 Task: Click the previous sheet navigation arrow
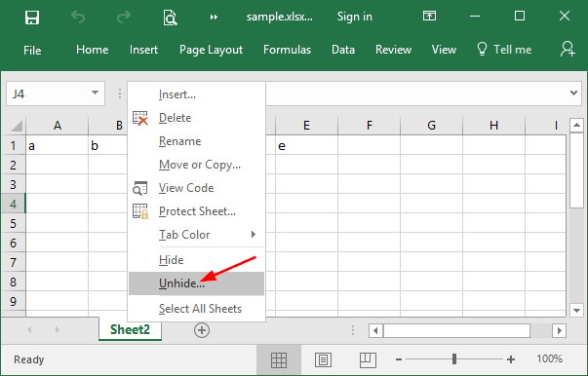29,330
